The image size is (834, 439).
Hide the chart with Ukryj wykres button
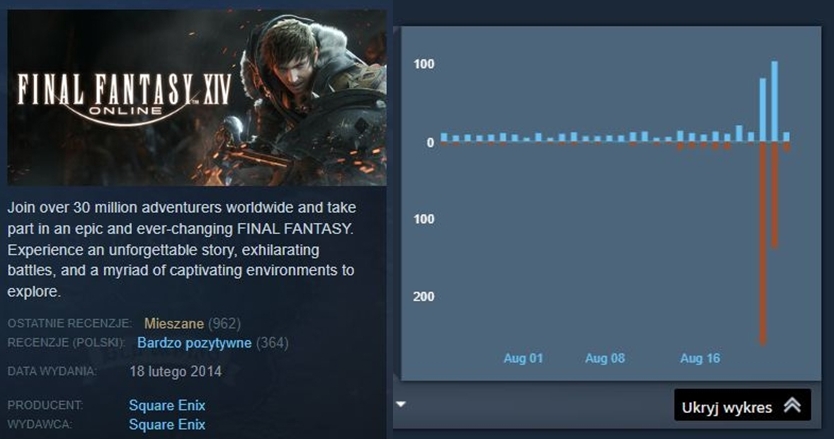click(x=742, y=405)
